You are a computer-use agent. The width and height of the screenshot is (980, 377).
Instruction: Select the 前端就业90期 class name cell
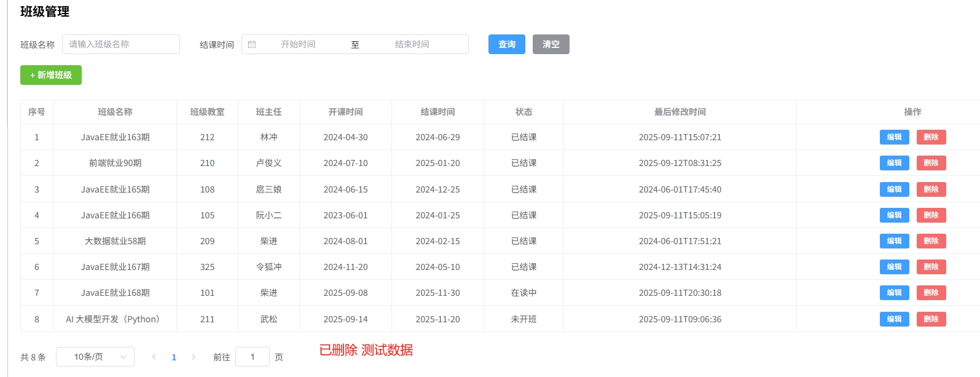click(116, 163)
